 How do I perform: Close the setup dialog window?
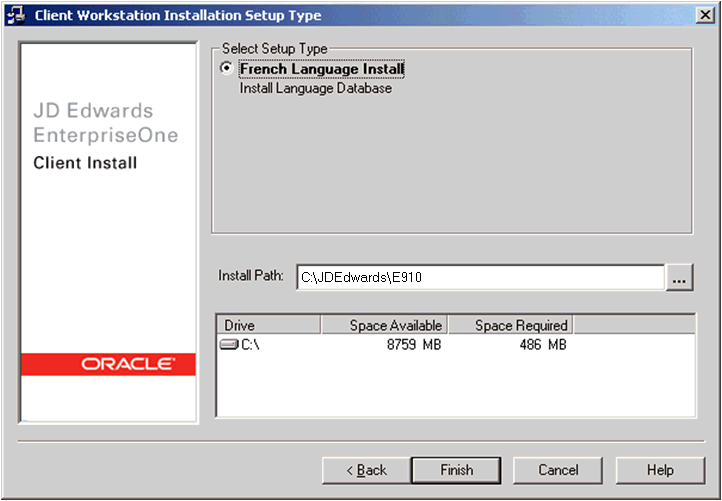(x=704, y=15)
